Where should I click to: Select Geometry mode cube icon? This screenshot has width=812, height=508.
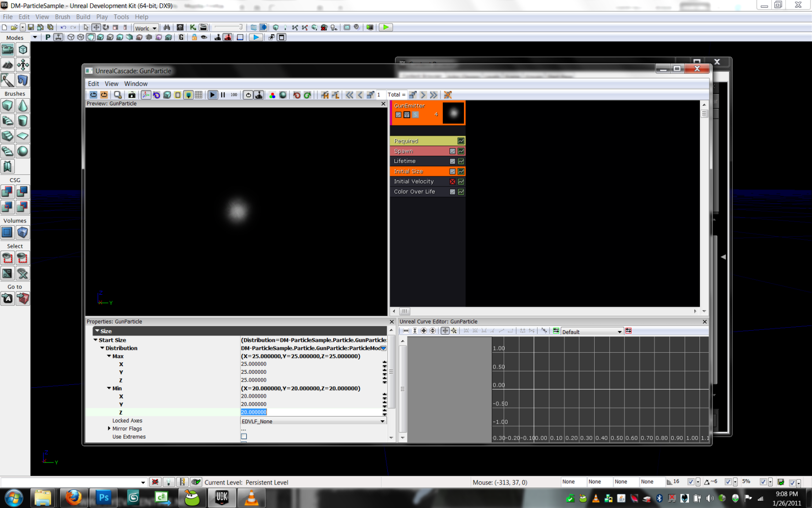coord(23,49)
